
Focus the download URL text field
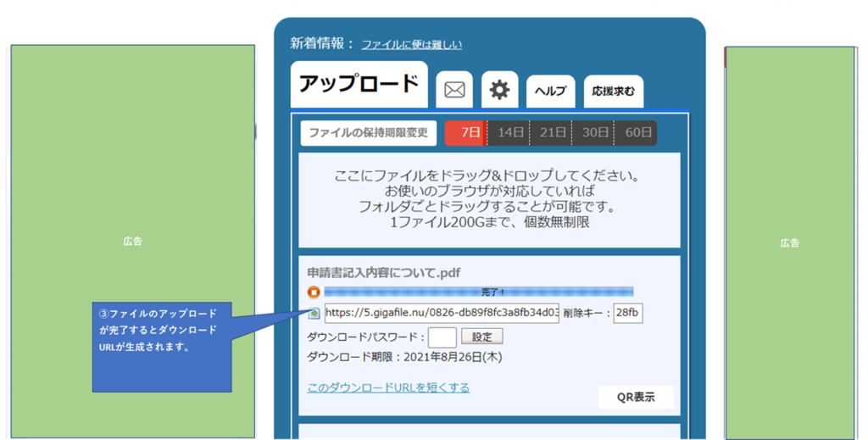(441, 314)
